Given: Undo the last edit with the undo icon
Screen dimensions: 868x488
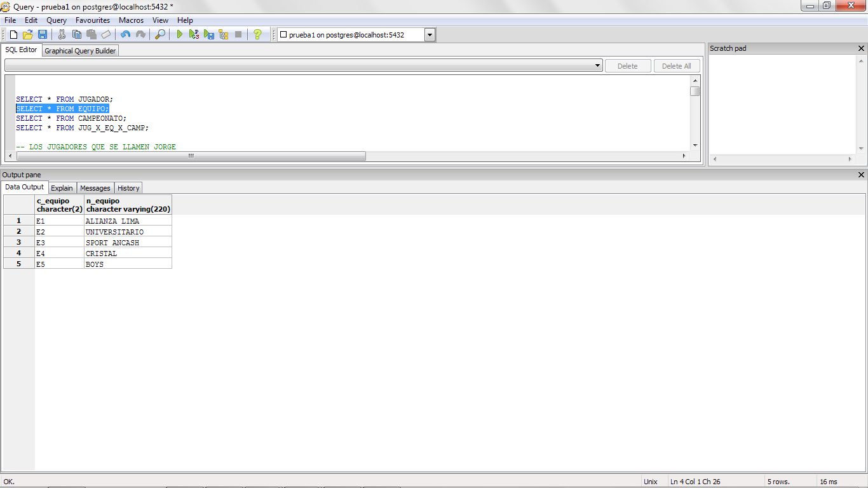Looking at the screenshot, I should coord(124,34).
